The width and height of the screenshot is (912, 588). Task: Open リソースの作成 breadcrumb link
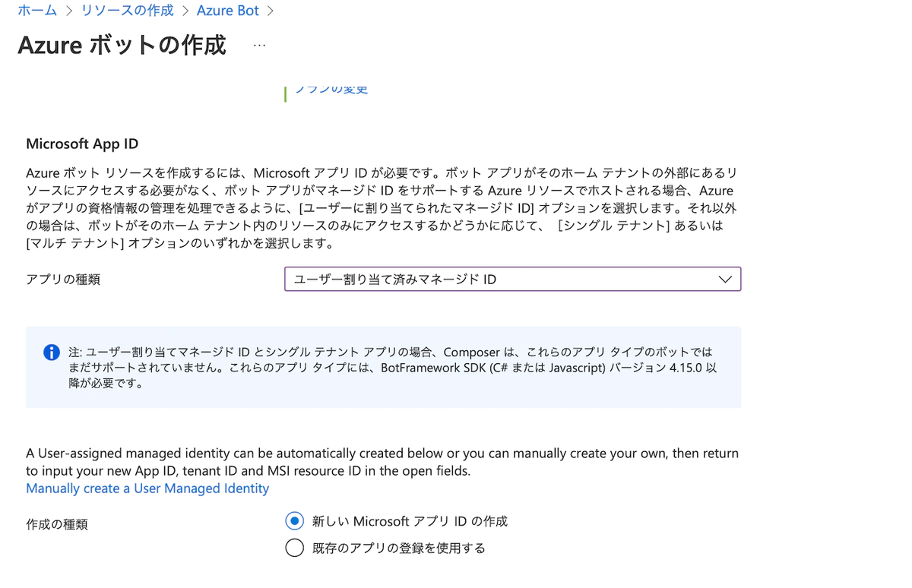coord(128,11)
